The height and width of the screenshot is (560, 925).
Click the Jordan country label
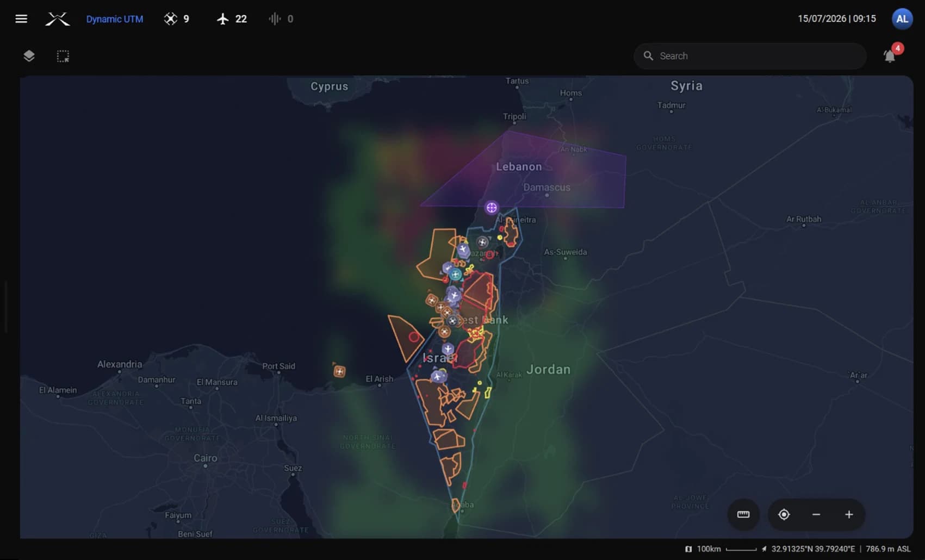point(549,370)
